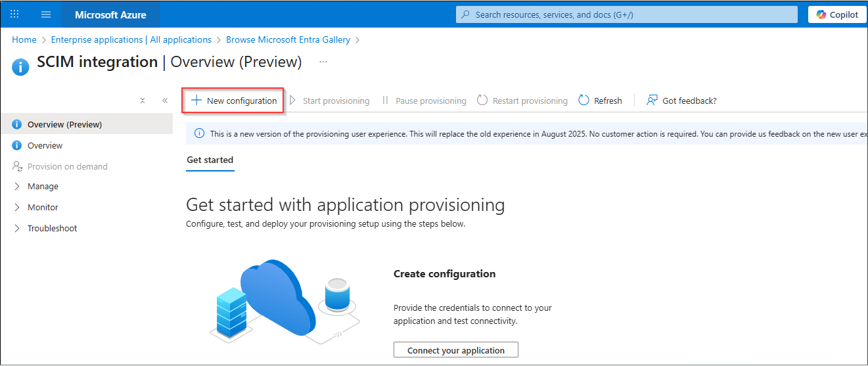Click the plus icon for New configuration
The image size is (868, 366).
tap(196, 101)
